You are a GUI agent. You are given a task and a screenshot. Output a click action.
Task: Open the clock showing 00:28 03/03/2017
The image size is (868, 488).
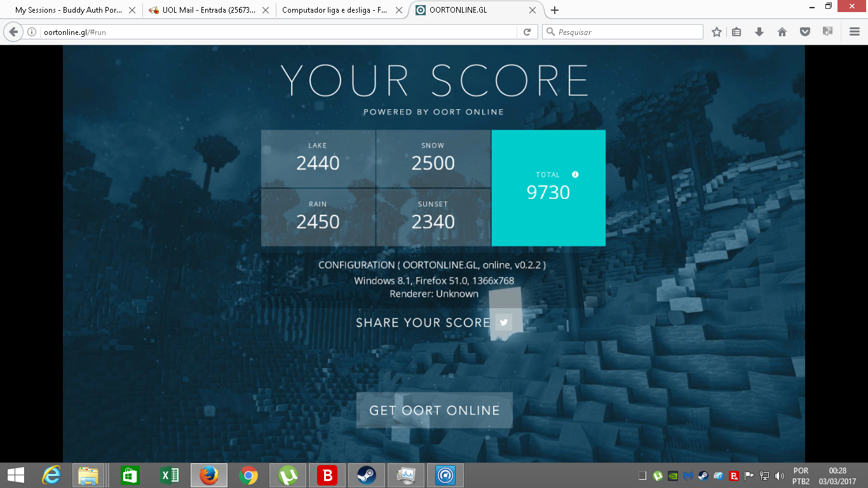tap(837, 476)
